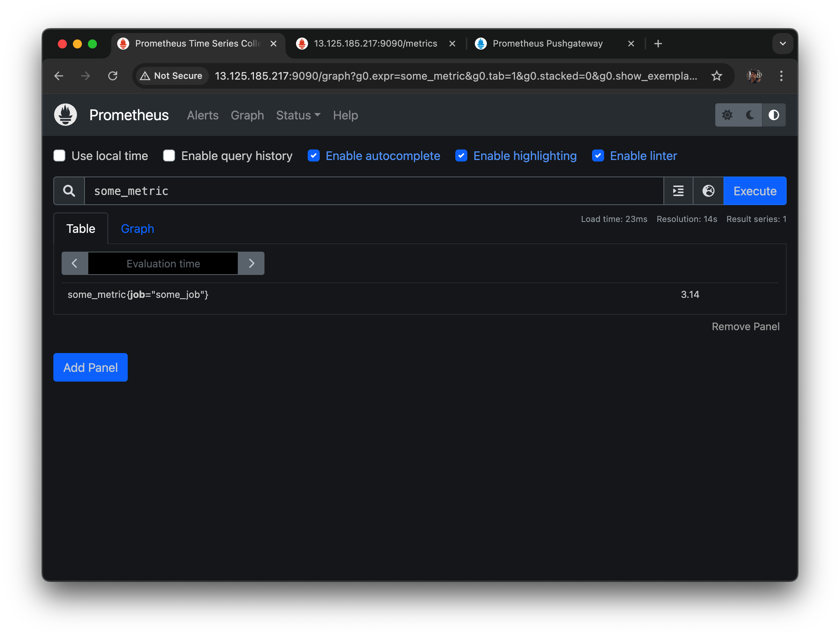Image resolution: width=840 pixels, height=637 pixels.
Task: Bookmark page with star icon
Action: pyautogui.click(x=716, y=76)
